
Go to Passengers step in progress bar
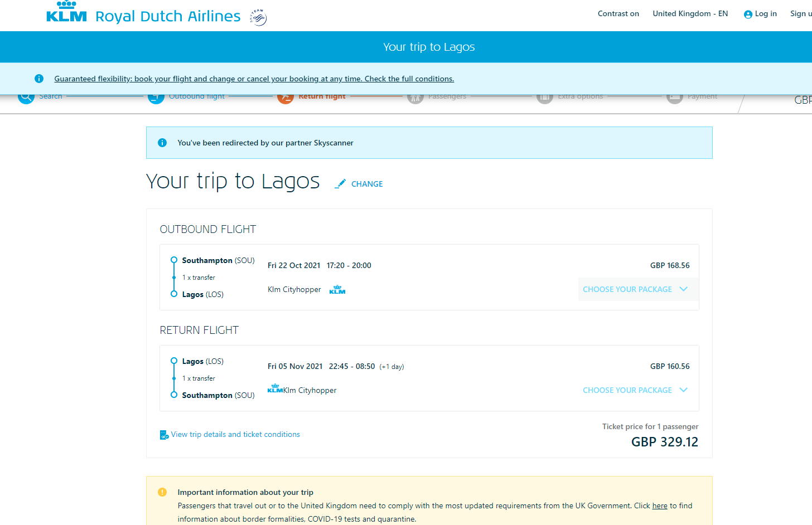pyautogui.click(x=447, y=97)
